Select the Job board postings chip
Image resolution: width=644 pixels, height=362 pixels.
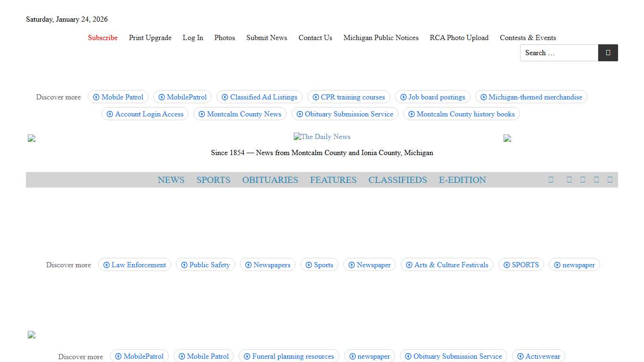tap(432, 97)
